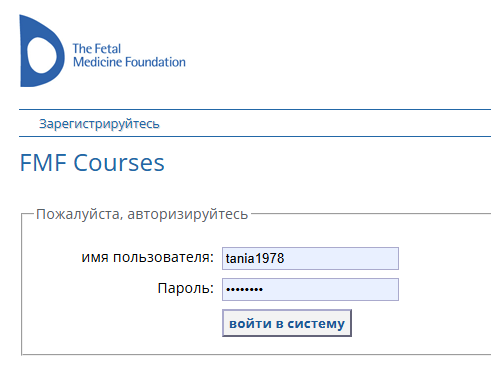Click empty area of the navigation bar
491x371 pixels.
point(317,123)
